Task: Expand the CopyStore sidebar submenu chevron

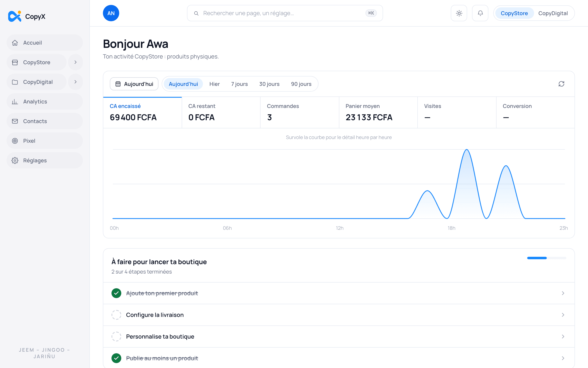Action: pos(76,62)
